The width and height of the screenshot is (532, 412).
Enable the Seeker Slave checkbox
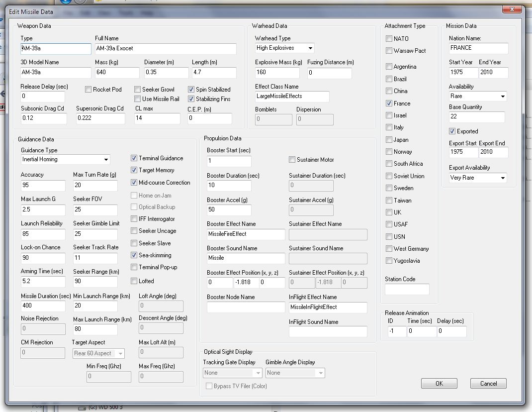coord(134,243)
